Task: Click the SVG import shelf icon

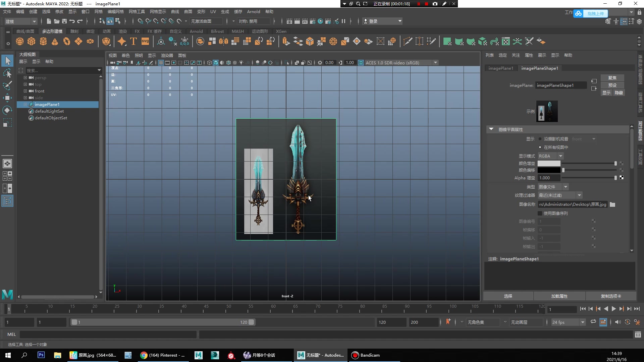Action: (x=145, y=42)
